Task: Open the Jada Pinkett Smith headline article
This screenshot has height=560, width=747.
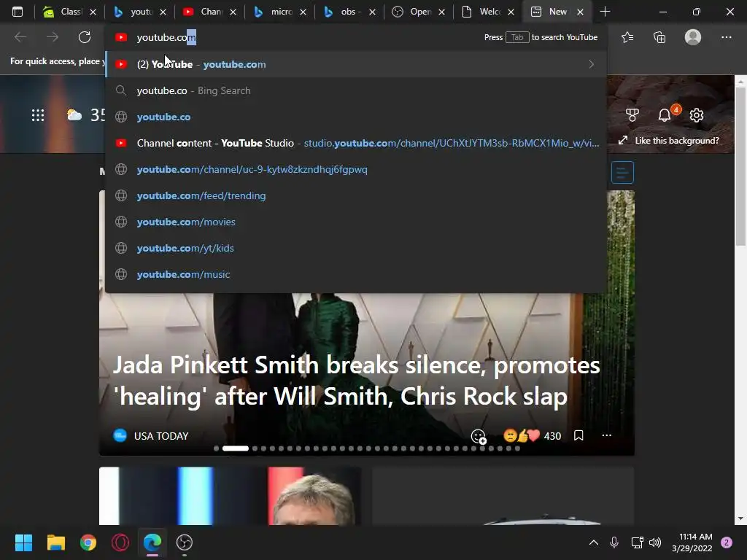Action: click(356, 381)
